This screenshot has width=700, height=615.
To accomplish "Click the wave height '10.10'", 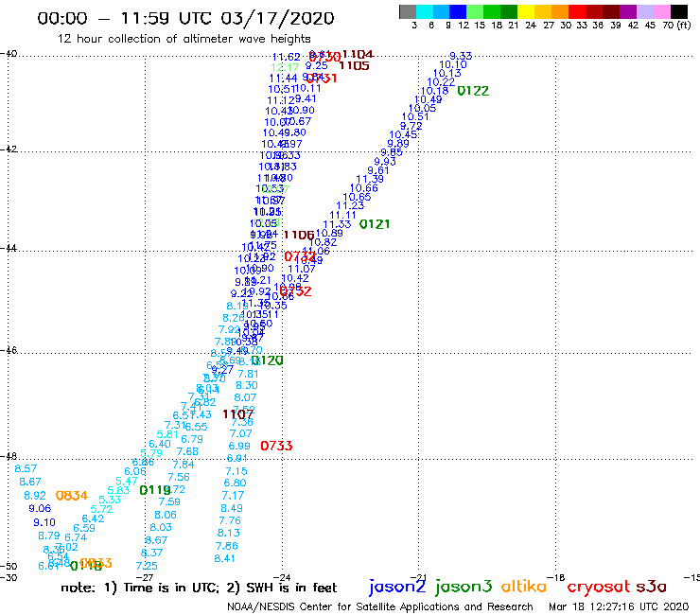I will click(x=453, y=64).
